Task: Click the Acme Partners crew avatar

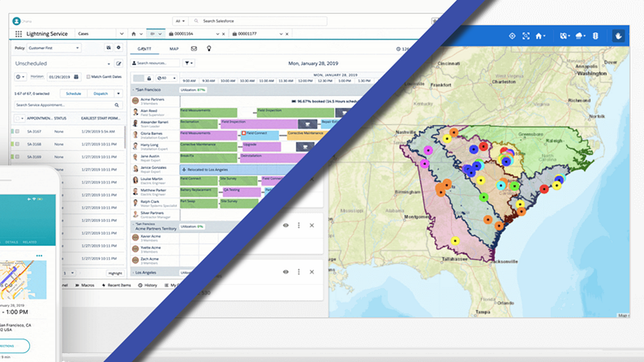Action: click(x=135, y=100)
